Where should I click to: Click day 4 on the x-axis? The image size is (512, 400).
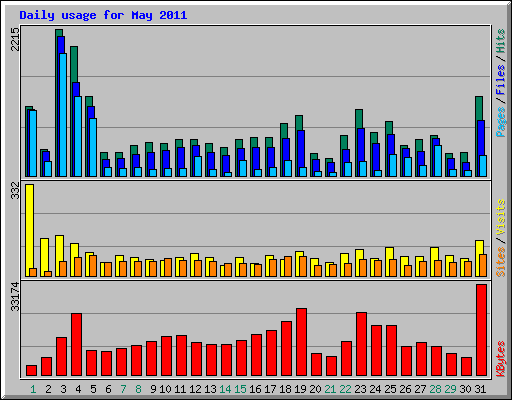[78, 389]
